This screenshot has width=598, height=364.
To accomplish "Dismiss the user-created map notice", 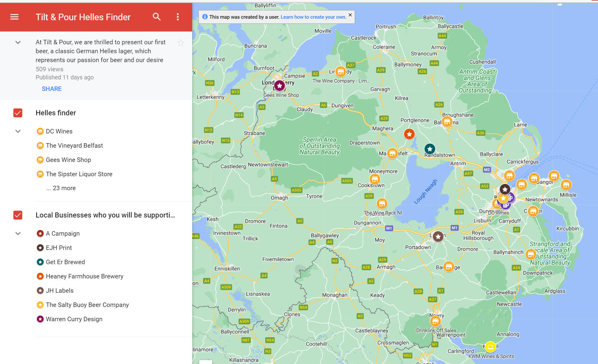I will [350, 15].
